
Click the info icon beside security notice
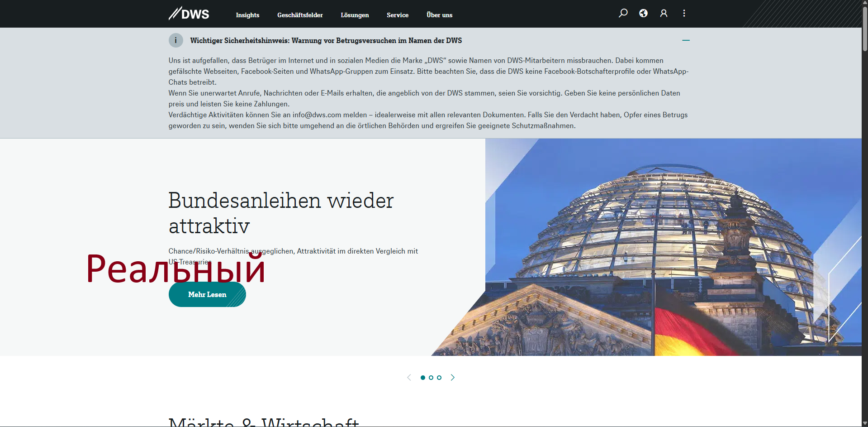click(x=176, y=40)
